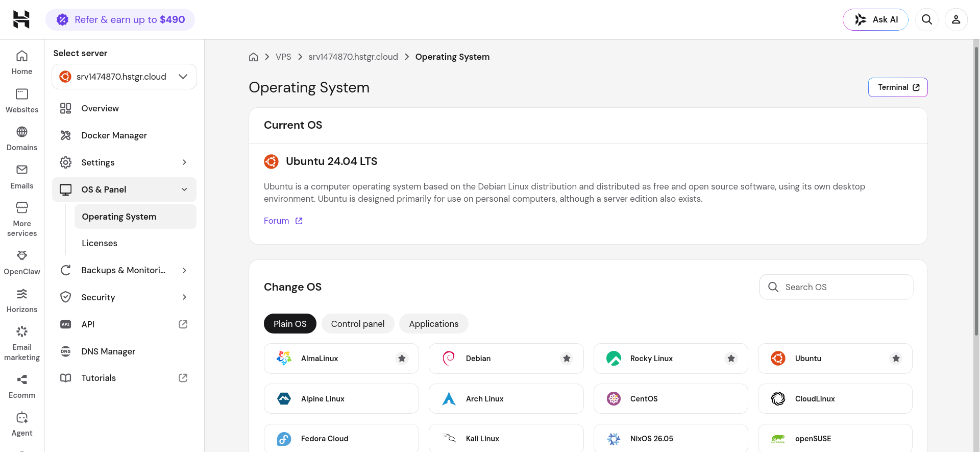This screenshot has width=980, height=452.
Task: Open Agent in the left rail
Action: pos(22,424)
